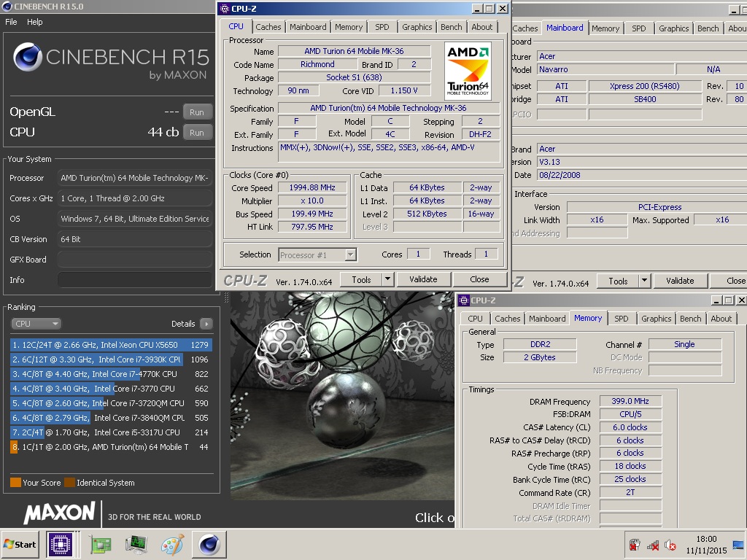Click the Show desktop icon in tray

click(x=739, y=545)
